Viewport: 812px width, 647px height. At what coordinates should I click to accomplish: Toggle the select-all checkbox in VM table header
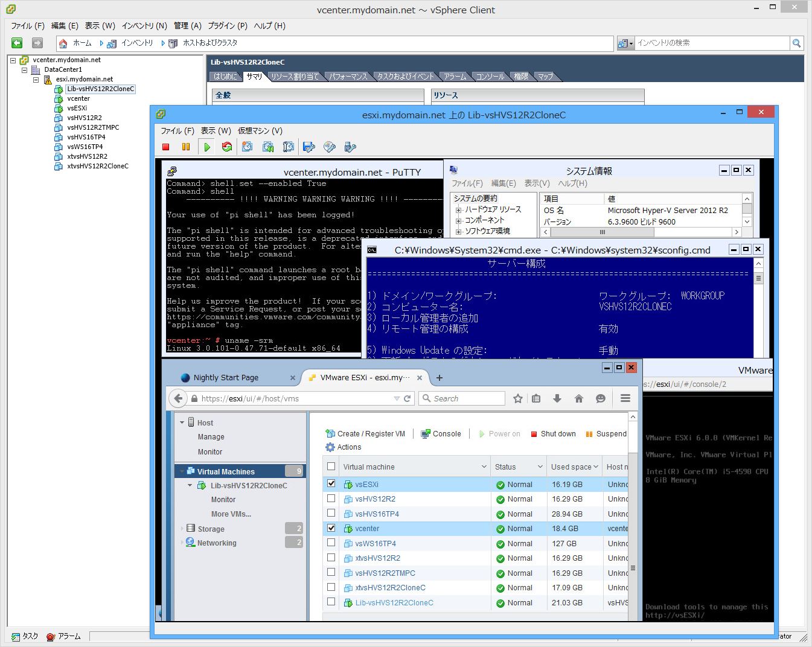[x=331, y=466]
